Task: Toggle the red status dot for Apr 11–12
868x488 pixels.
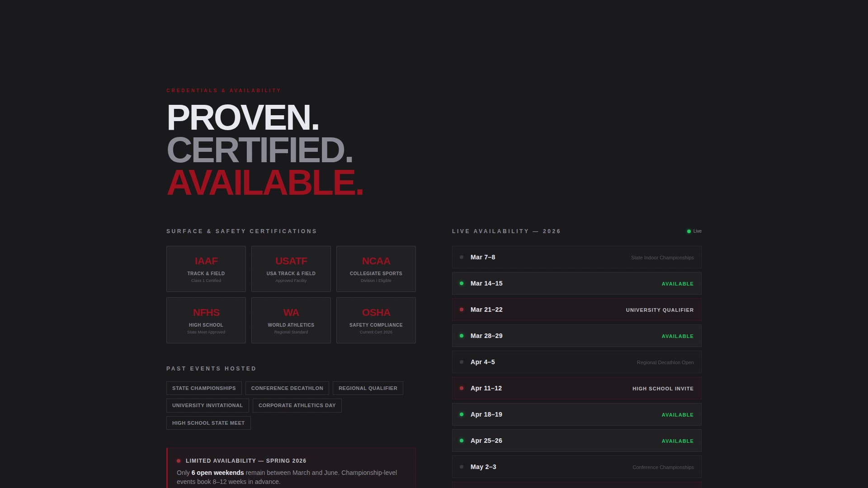Action: tap(461, 387)
